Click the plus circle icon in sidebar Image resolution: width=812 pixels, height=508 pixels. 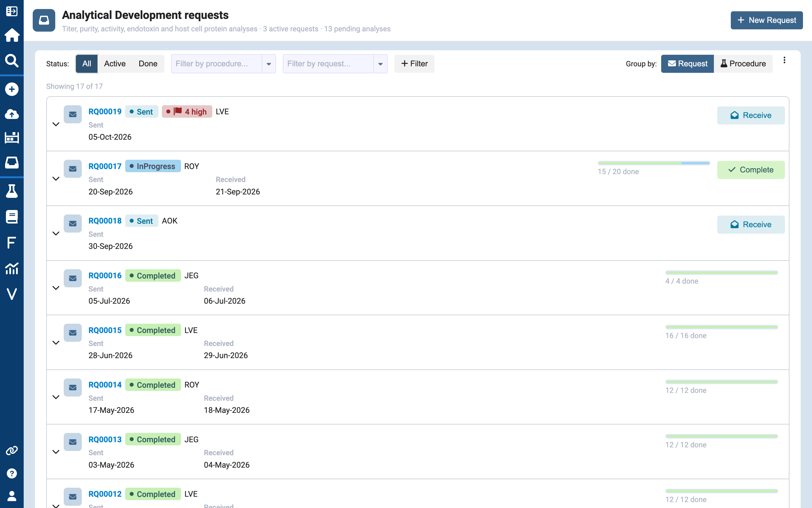click(12, 89)
